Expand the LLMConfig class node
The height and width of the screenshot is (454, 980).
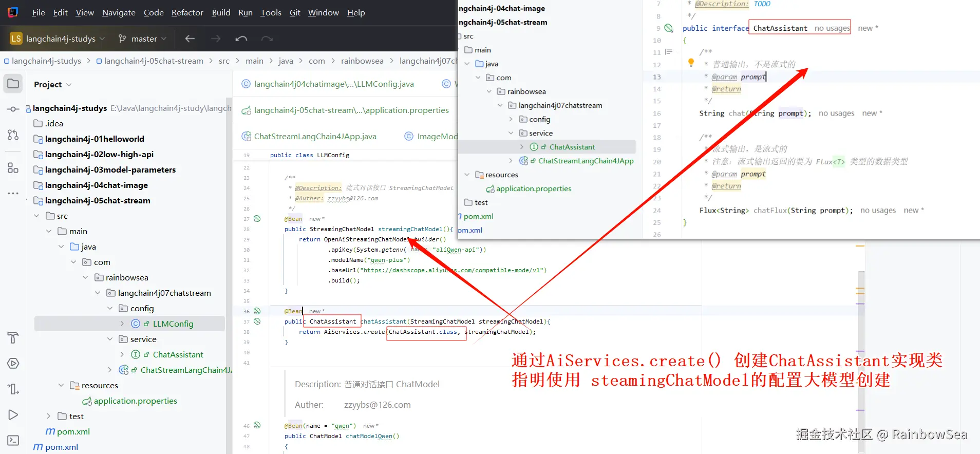pyautogui.click(x=122, y=324)
